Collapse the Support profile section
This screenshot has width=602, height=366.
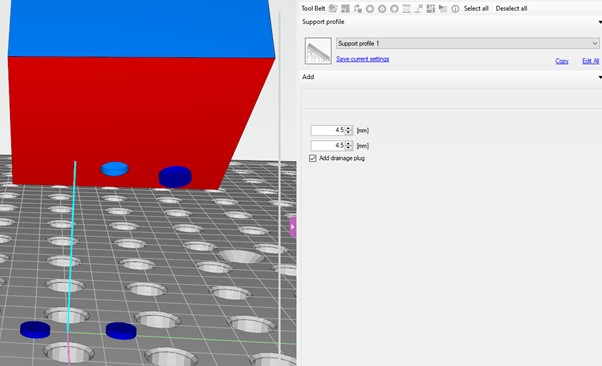[600, 22]
